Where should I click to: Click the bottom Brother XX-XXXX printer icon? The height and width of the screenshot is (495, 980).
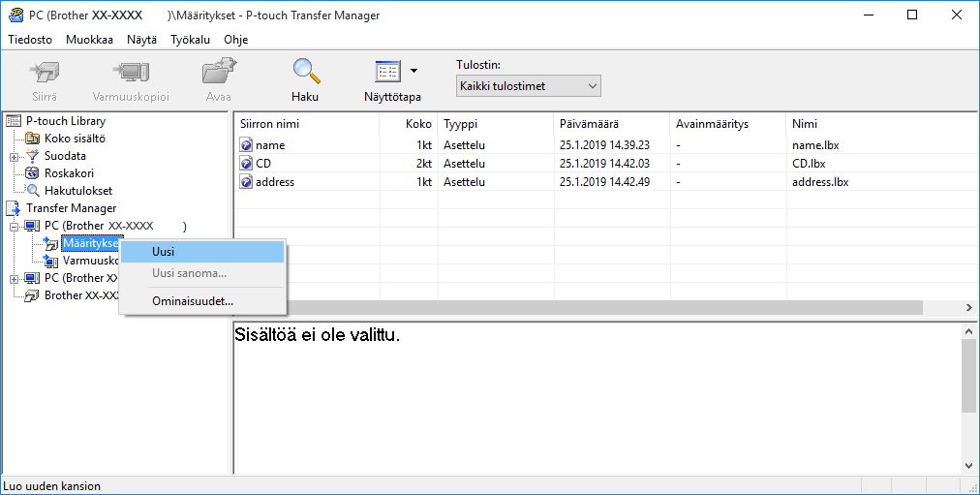tap(32, 295)
